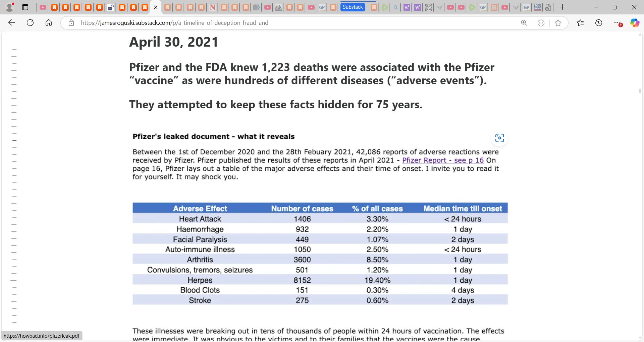
Task: Switch to the blue double-arrow tab
Action: [x=257, y=7]
